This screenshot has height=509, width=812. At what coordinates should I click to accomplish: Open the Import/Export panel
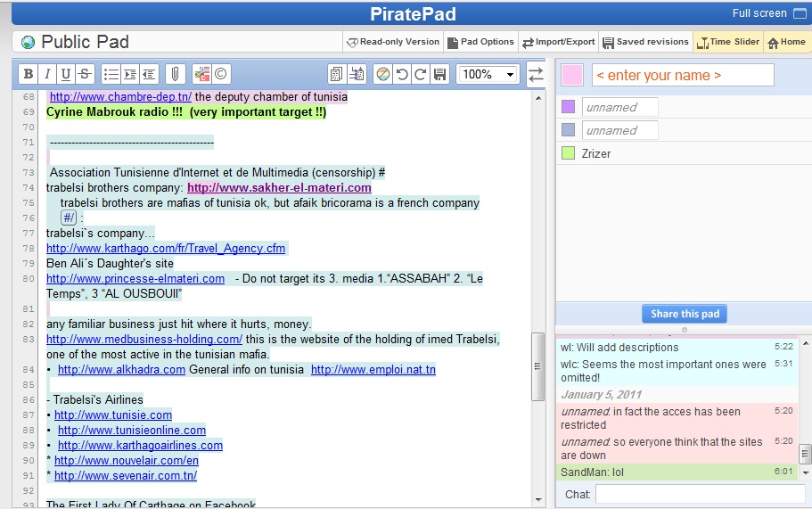click(559, 42)
